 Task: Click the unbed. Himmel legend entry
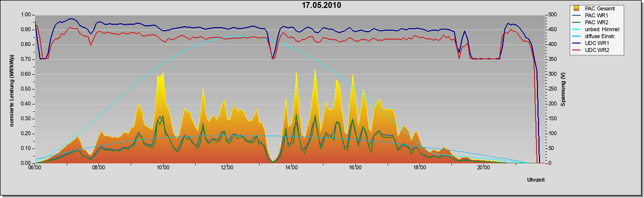(597, 29)
